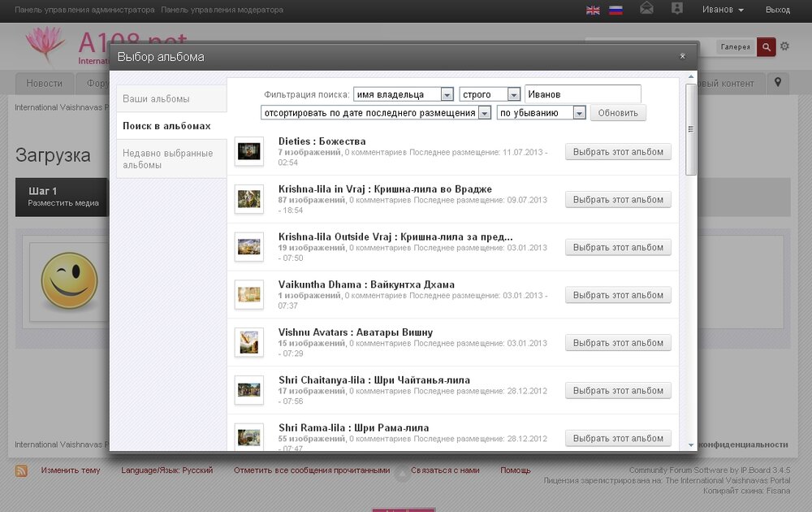Switch language with the Russian flag icon
This screenshot has width=812, height=512.
pyautogui.click(x=615, y=10)
